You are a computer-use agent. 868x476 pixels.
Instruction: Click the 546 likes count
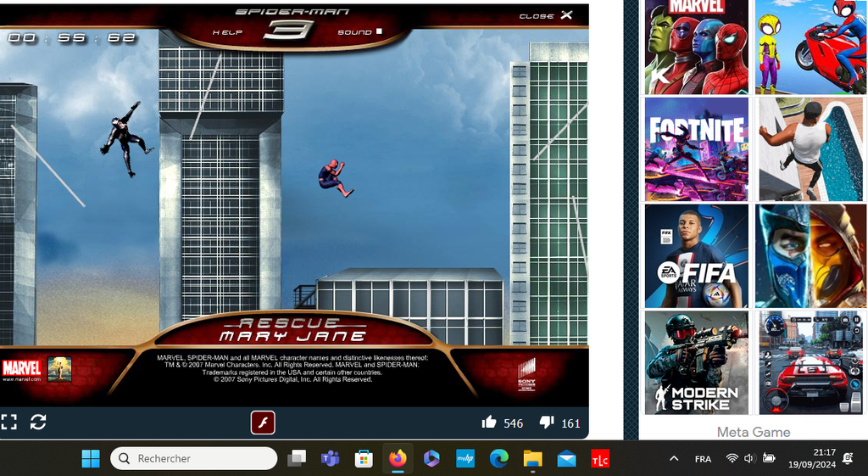click(x=513, y=423)
